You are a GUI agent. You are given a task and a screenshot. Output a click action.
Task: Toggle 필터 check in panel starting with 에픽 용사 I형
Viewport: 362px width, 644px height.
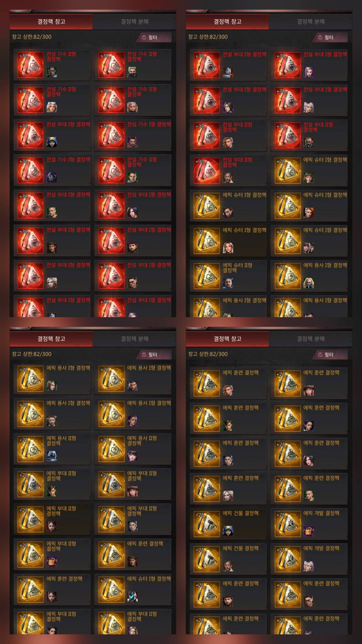click(x=144, y=354)
